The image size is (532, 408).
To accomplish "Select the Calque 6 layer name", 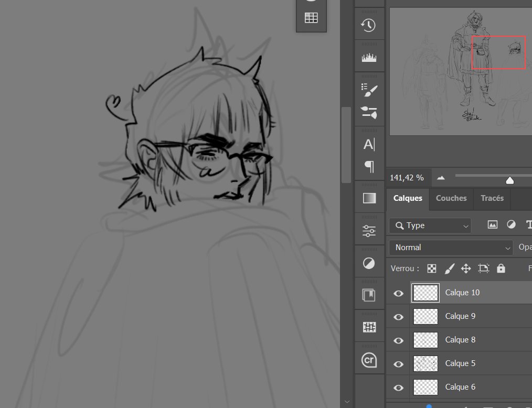I will 461,387.
